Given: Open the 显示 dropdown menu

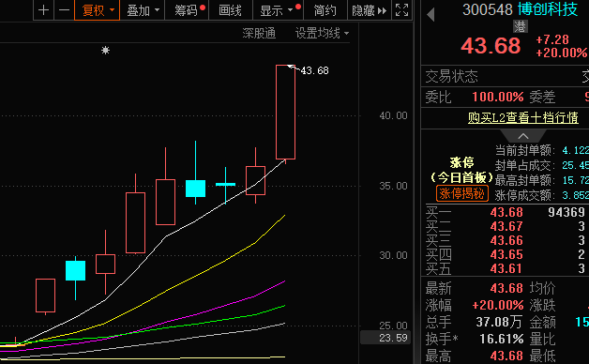Looking at the screenshot, I should [x=279, y=10].
